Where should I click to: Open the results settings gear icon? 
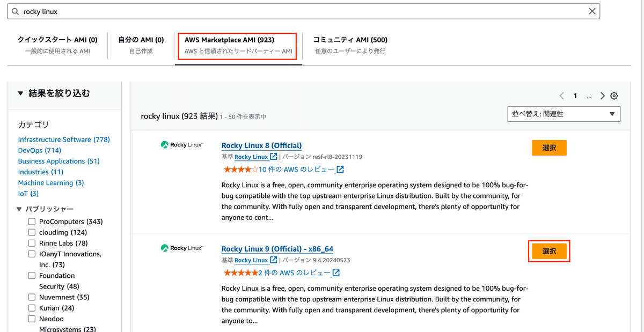tap(614, 96)
